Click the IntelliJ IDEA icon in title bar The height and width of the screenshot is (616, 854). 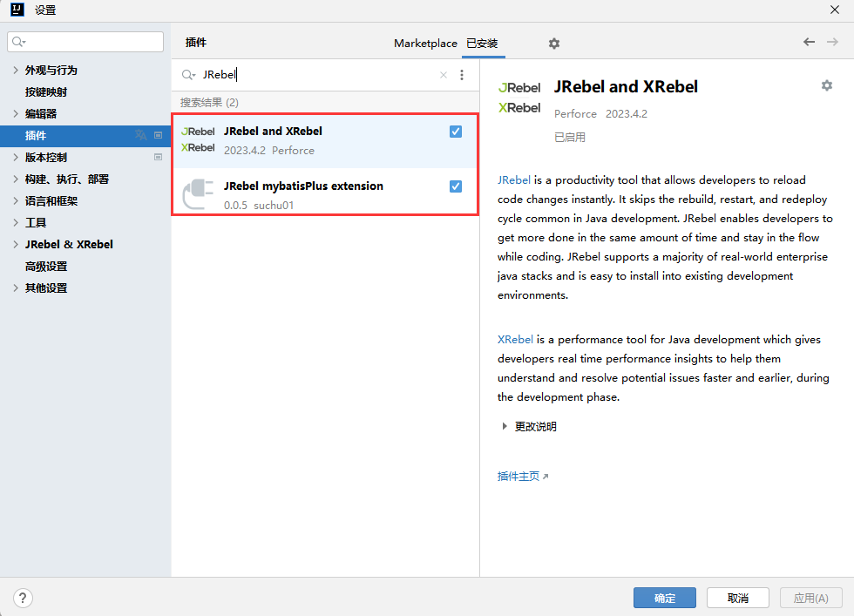pyautogui.click(x=17, y=10)
